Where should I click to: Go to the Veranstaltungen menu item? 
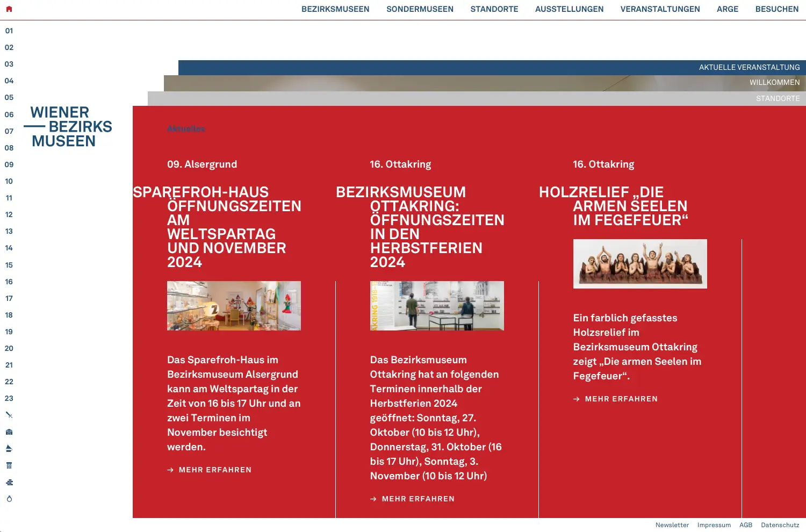pos(660,9)
